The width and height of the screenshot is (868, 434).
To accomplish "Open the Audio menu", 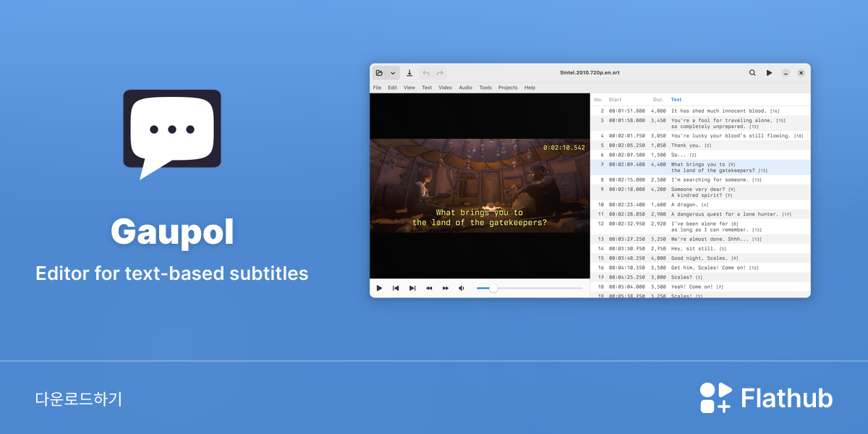I will point(465,88).
